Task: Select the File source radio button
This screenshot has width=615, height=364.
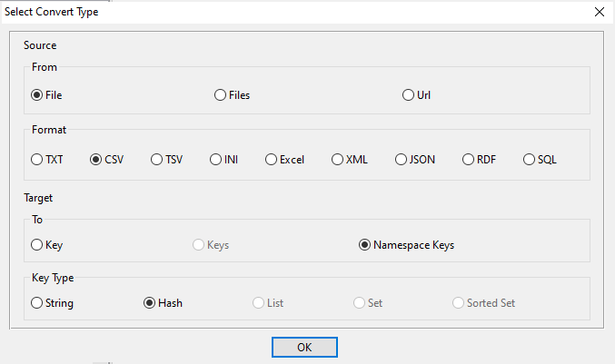Action: [x=37, y=95]
